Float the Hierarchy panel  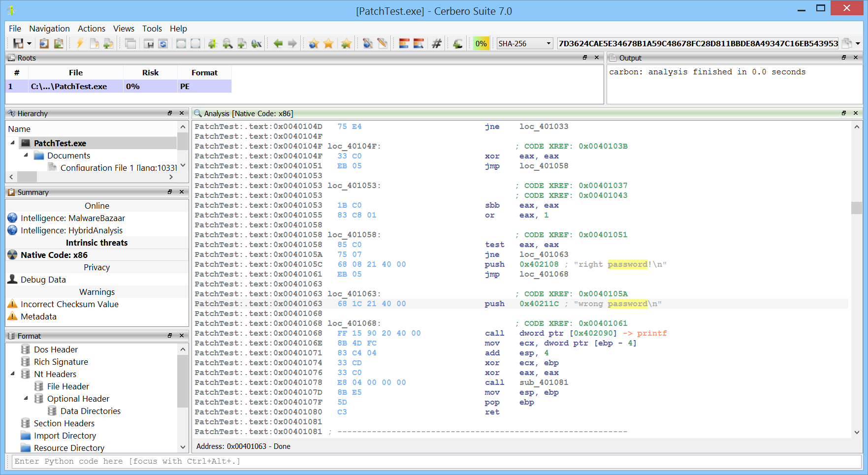(x=170, y=113)
